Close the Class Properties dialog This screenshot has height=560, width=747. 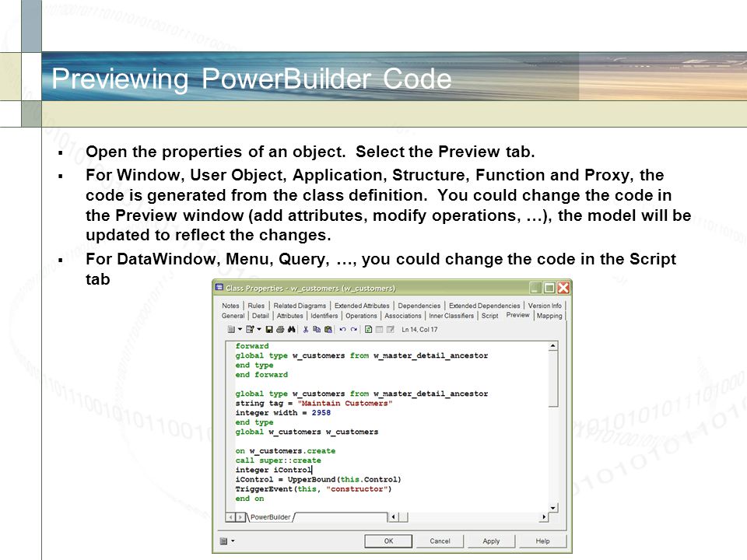click(x=563, y=288)
